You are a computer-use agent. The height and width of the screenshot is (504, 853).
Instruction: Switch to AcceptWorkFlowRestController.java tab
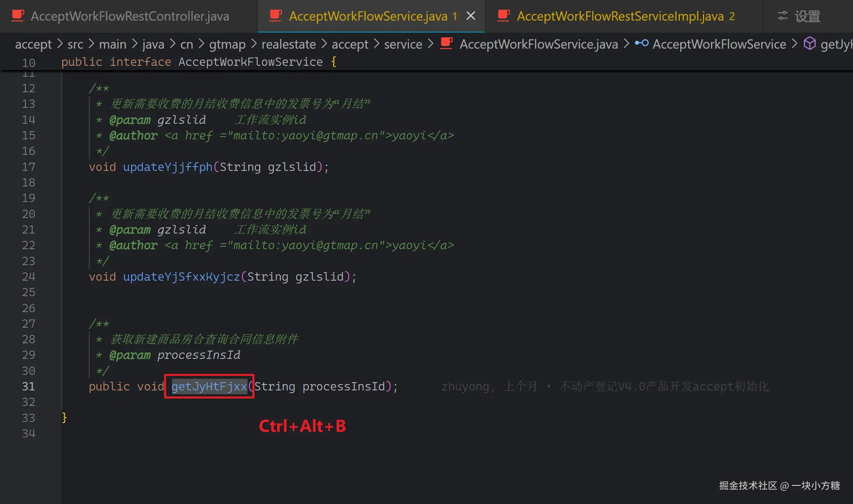coord(130,16)
